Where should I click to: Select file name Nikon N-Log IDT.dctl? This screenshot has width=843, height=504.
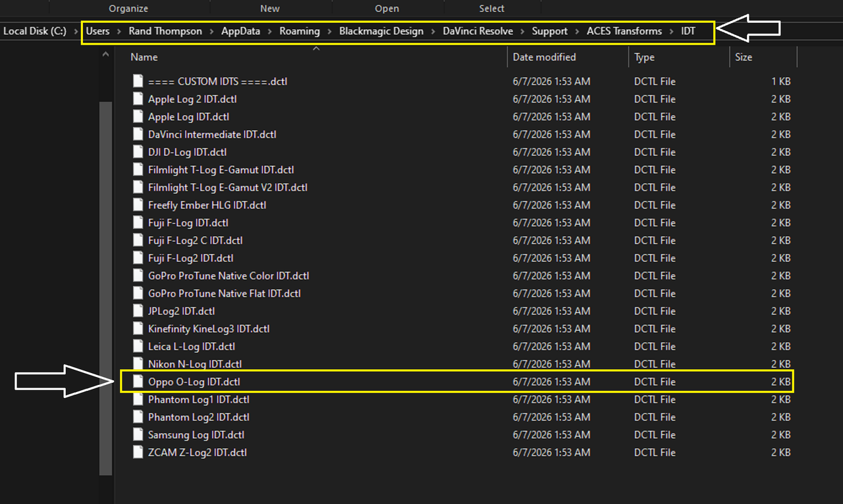(195, 364)
